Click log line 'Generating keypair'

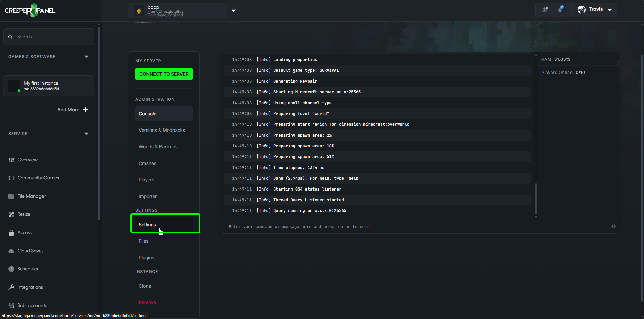click(x=377, y=81)
